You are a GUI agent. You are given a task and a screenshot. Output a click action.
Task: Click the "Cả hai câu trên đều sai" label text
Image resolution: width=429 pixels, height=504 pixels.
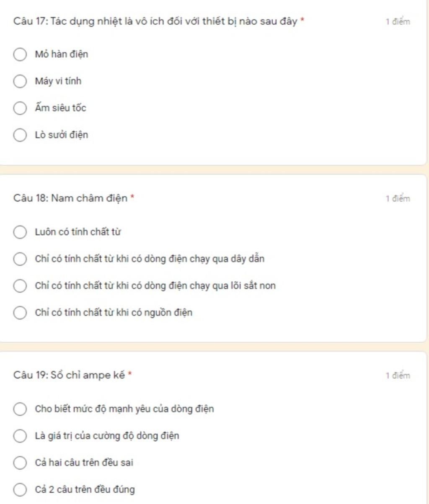(x=84, y=463)
